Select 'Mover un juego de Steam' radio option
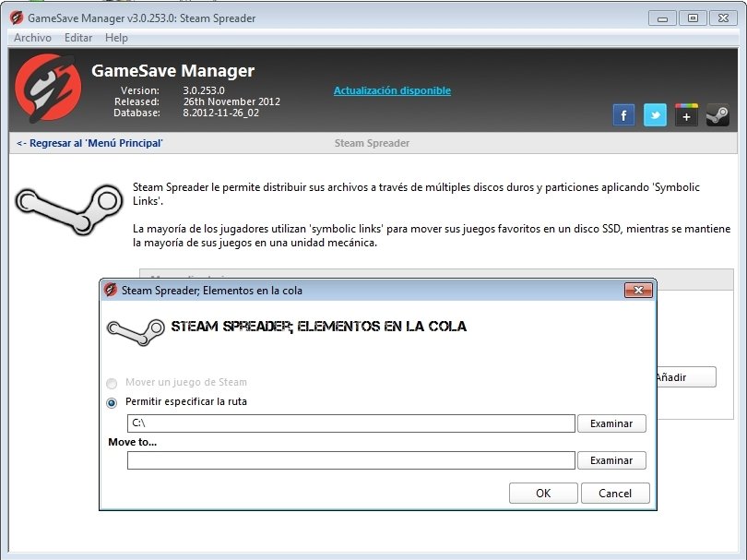Screen dimensions: 747x560 coord(112,383)
